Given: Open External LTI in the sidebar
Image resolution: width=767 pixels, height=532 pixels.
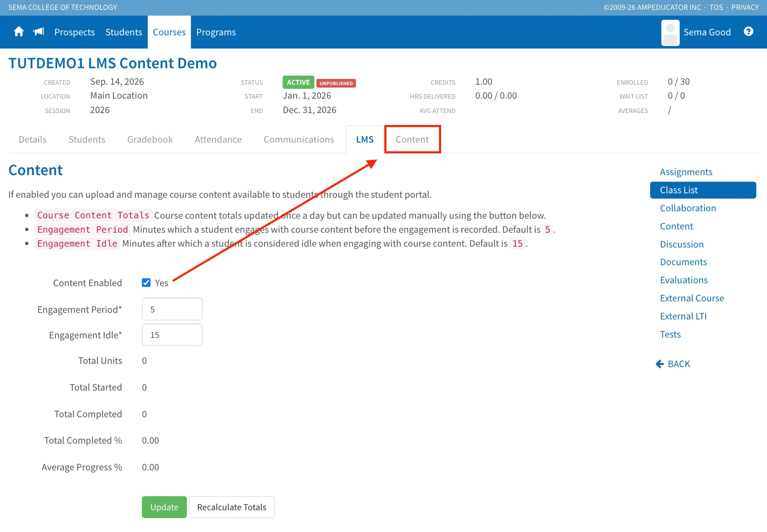Looking at the screenshot, I should click(x=683, y=316).
